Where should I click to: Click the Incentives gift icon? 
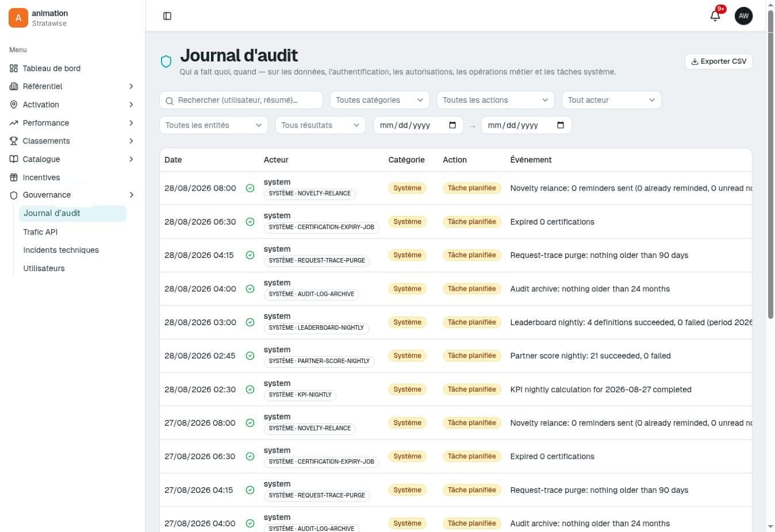(x=14, y=178)
